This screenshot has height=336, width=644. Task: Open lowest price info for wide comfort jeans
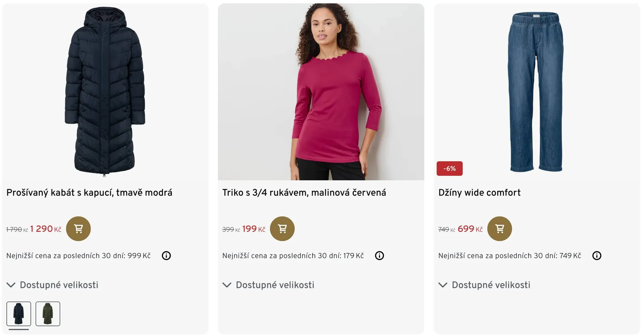597,256
